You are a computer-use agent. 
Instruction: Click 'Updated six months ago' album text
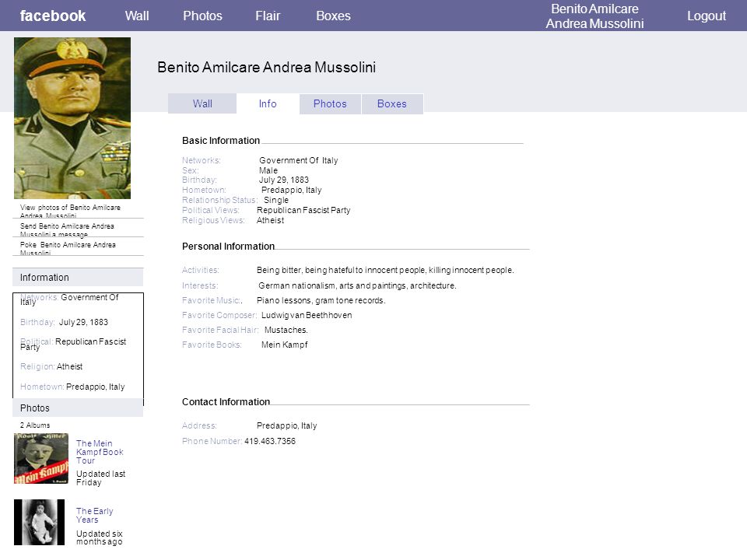(100, 537)
